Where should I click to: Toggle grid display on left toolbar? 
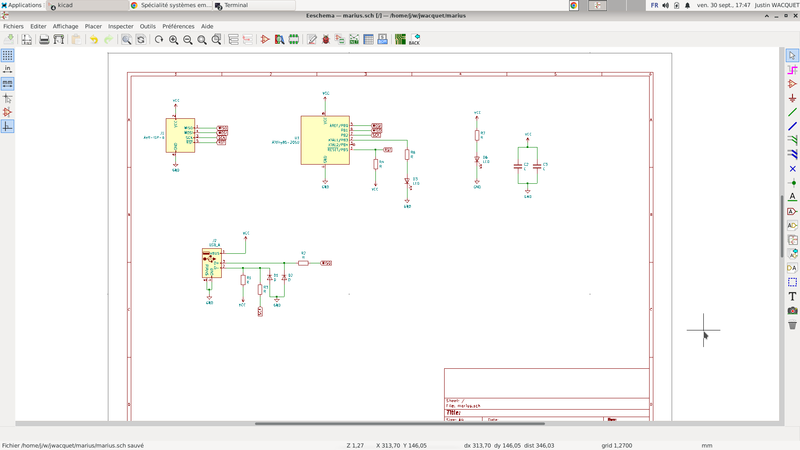coord(7,56)
